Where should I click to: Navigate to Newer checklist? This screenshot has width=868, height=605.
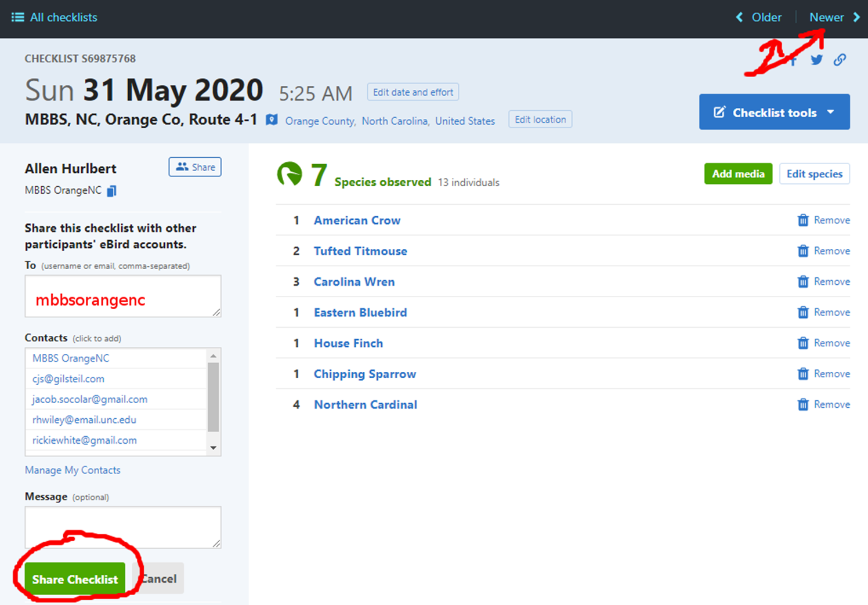point(826,17)
